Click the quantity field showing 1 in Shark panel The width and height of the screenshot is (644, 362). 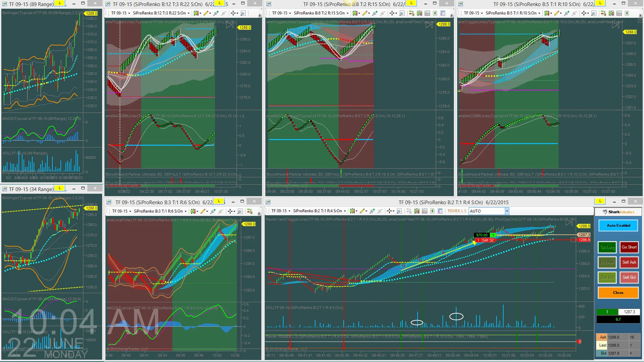point(607,312)
